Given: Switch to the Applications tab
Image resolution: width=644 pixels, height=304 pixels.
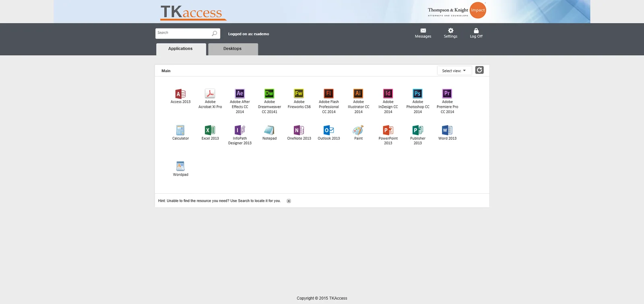Looking at the screenshot, I should pos(181,49).
